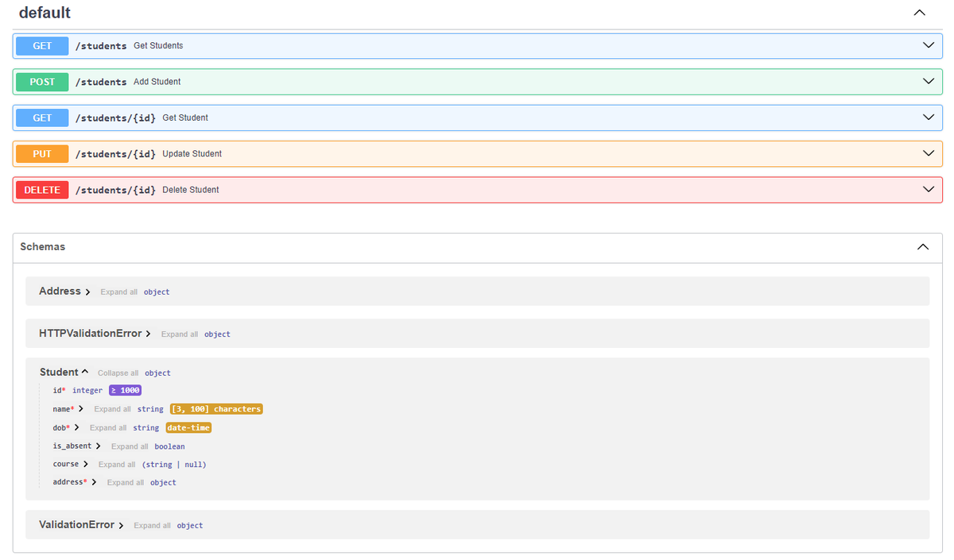The height and width of the screenshot is (560, 954).
Task: Click the Schemas heading
Action: point(43,247)
